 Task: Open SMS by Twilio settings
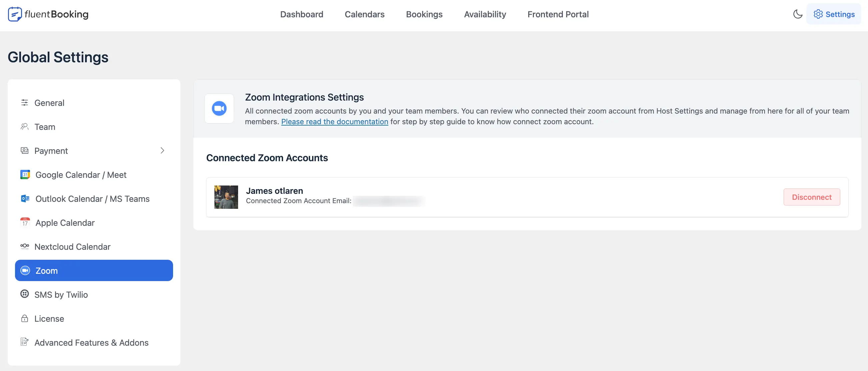click(x=94, y=295)
